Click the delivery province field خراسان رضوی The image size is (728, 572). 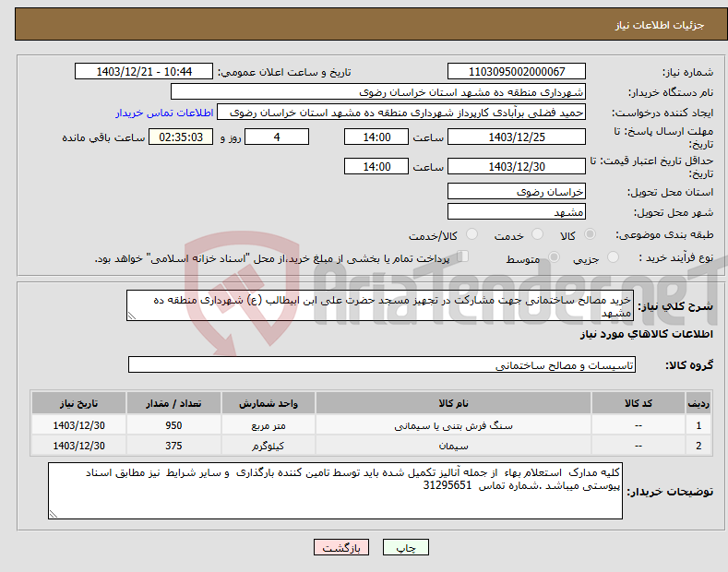pos(517,191)
